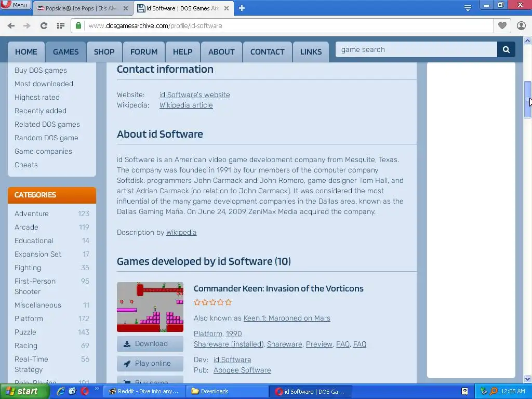Select the Educational category
532x399 pixels.
pyautogui.click(x=34, y=241)
